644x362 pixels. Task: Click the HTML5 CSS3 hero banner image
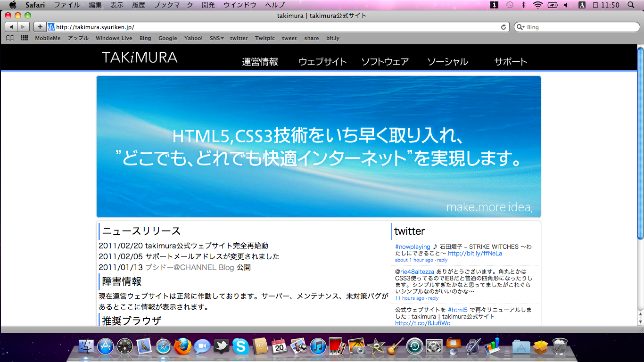coord(319,147)
